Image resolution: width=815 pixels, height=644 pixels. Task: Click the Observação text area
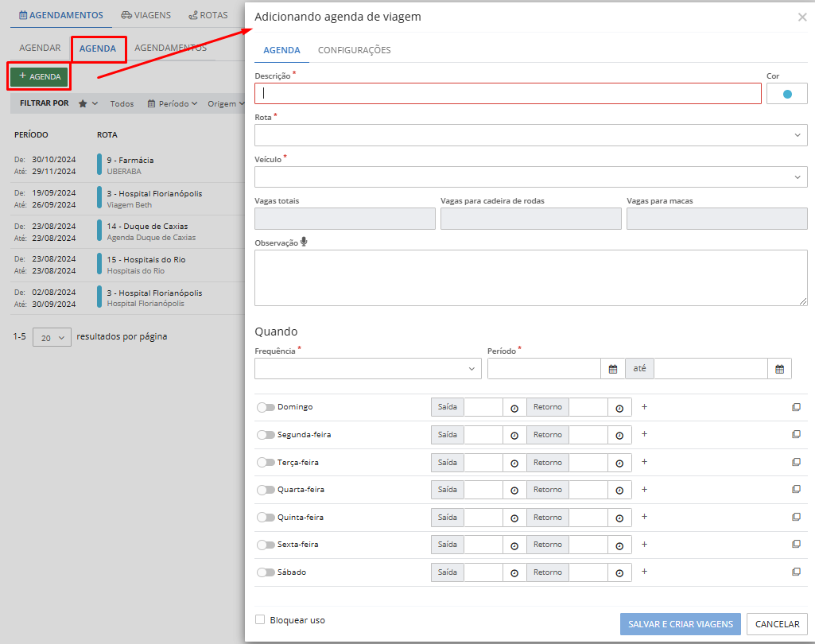[530, 277]
